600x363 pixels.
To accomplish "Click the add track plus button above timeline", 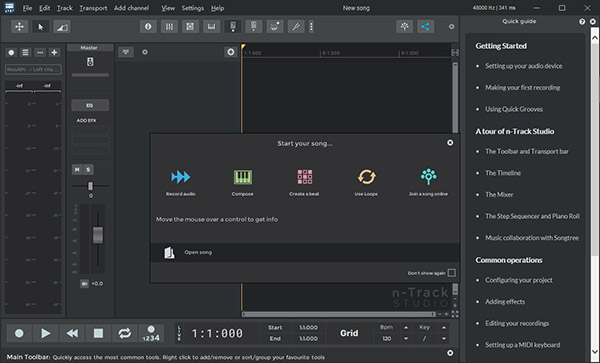I will (x=231, y=52).
